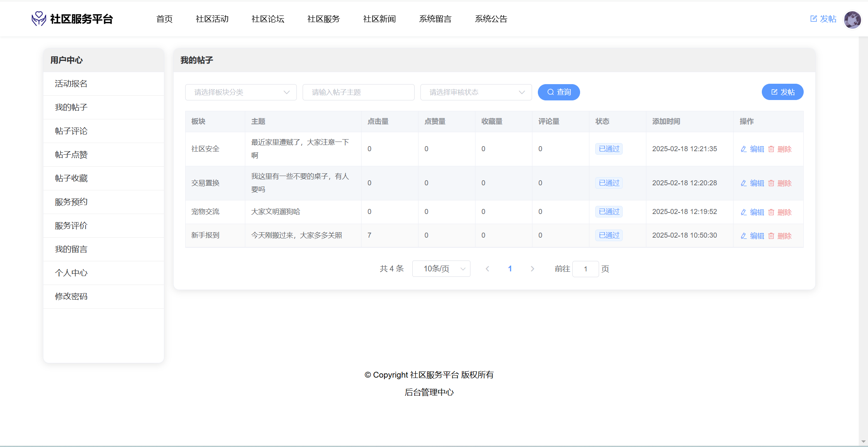The width and height of the screenshot is (868, 447).
Task: Go to previous page arrow in pagination
Action: (487, 269)
